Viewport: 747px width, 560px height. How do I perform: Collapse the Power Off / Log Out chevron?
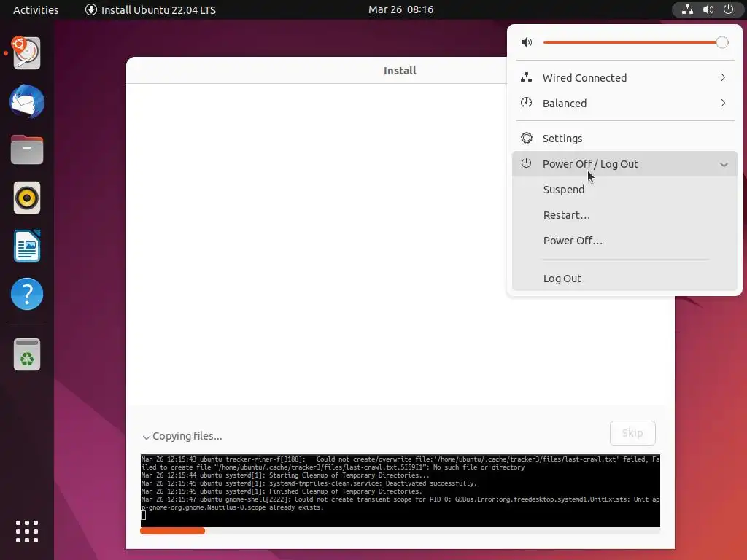[724, 165]
